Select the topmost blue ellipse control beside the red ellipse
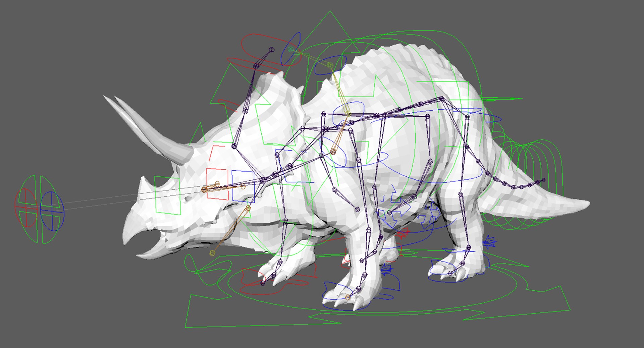This screenshot has width=644, height=348. pos(290,49)
